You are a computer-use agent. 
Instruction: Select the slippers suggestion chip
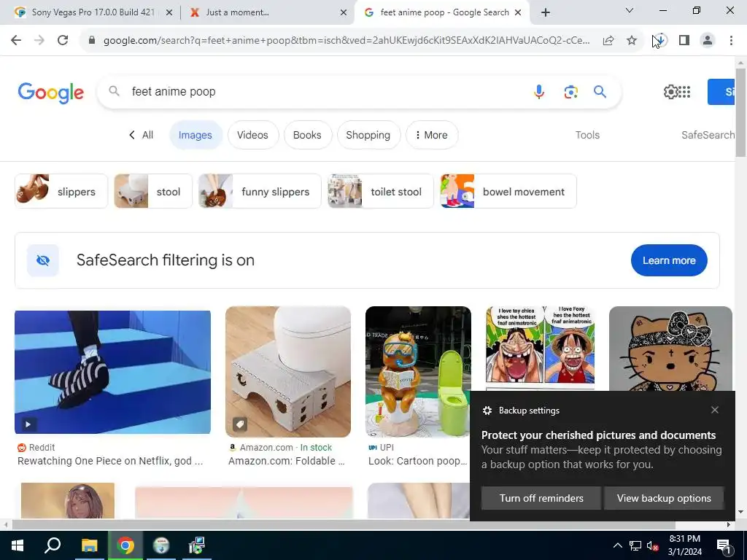[x=61, y=192]
